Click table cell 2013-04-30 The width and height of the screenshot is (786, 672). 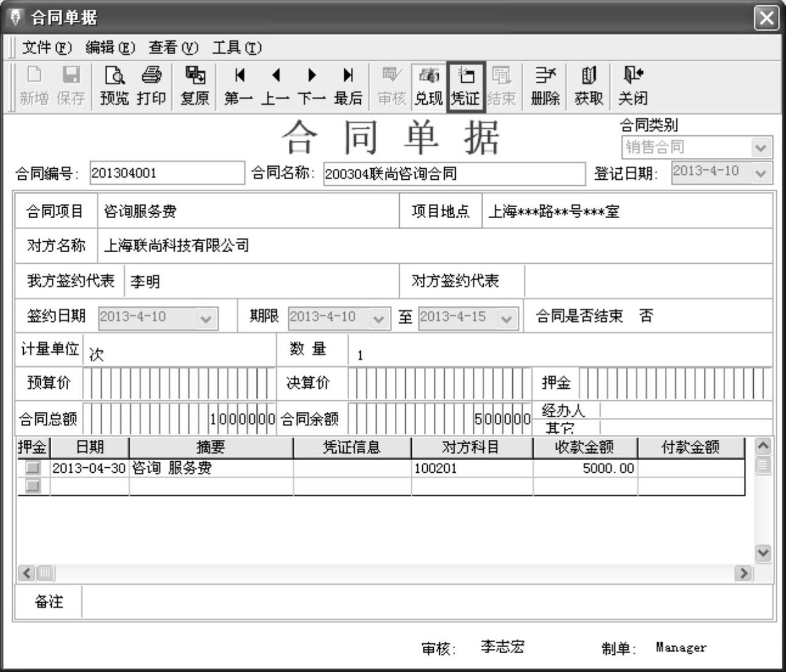pos(89,468)
